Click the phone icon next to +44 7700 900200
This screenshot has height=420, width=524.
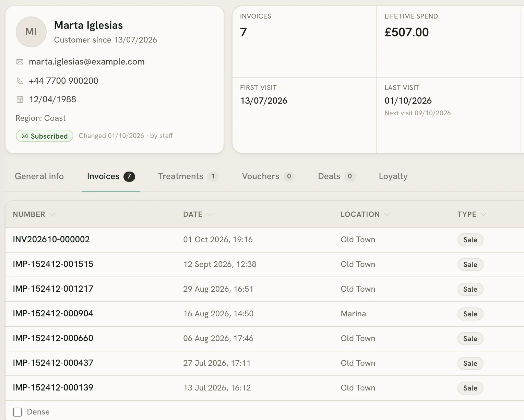[20, 81]
